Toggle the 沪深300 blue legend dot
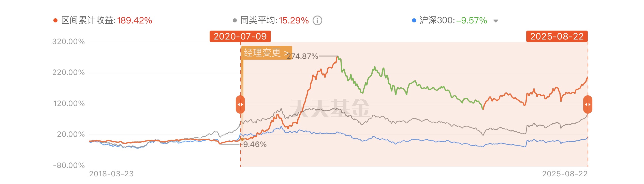This screenshot has height=184, width=644. point(414,20)
